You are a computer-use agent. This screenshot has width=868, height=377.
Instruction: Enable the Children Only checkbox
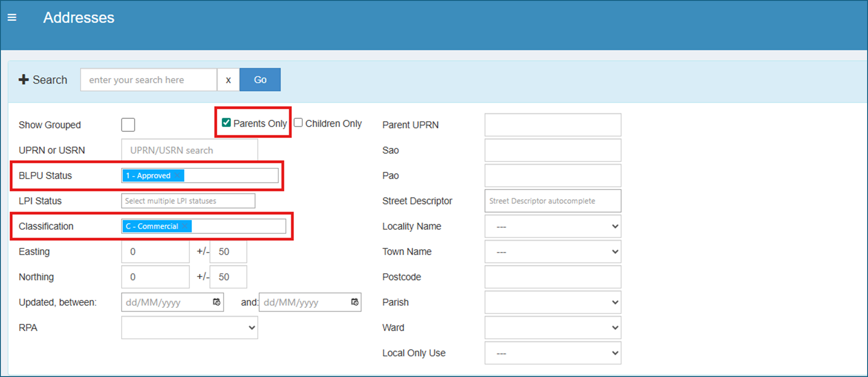coord(298,123)
